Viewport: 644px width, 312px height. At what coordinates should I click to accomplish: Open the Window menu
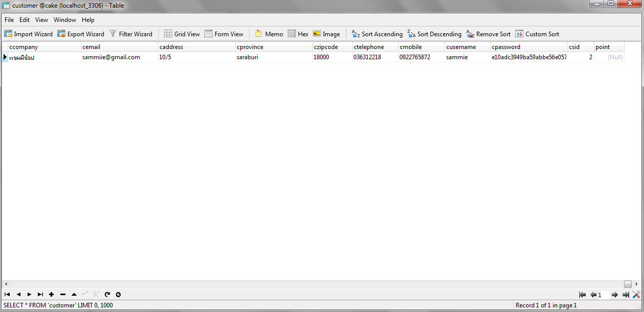tap(65, 20)
